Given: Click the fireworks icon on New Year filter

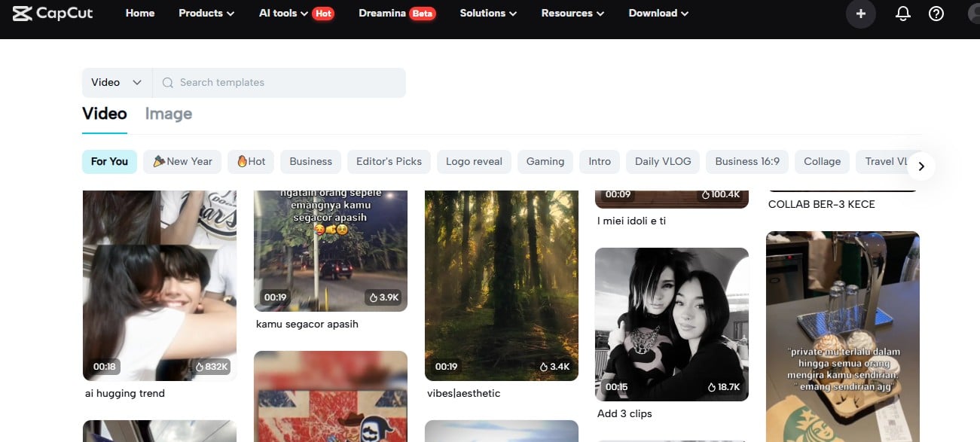Looking at the screenshot, I should 159,161.
